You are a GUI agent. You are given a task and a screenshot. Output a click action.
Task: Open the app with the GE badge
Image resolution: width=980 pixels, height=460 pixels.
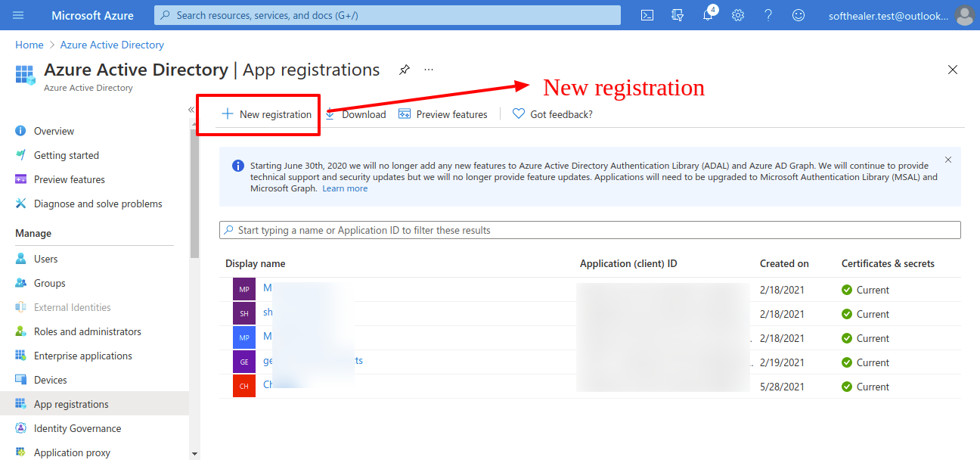pyautogui.click(x=244, y=362)
